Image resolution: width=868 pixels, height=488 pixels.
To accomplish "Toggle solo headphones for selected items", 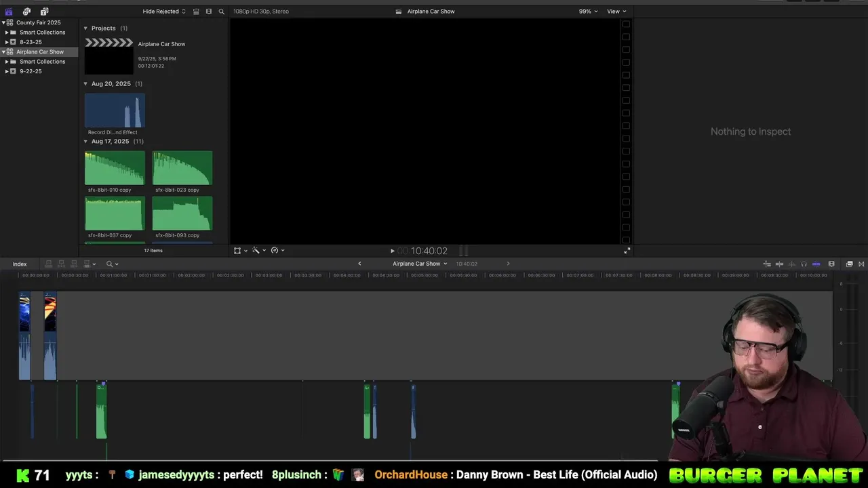I will point(804,264).
